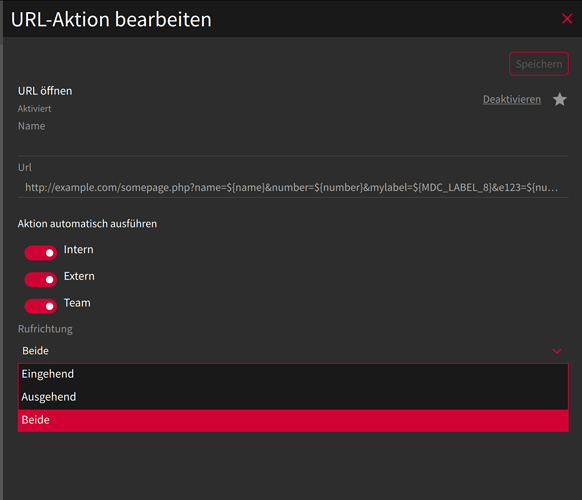This screenshot has width=582, height=500.
Task: Click the URL öffnen heading
Action: [45, 91]
